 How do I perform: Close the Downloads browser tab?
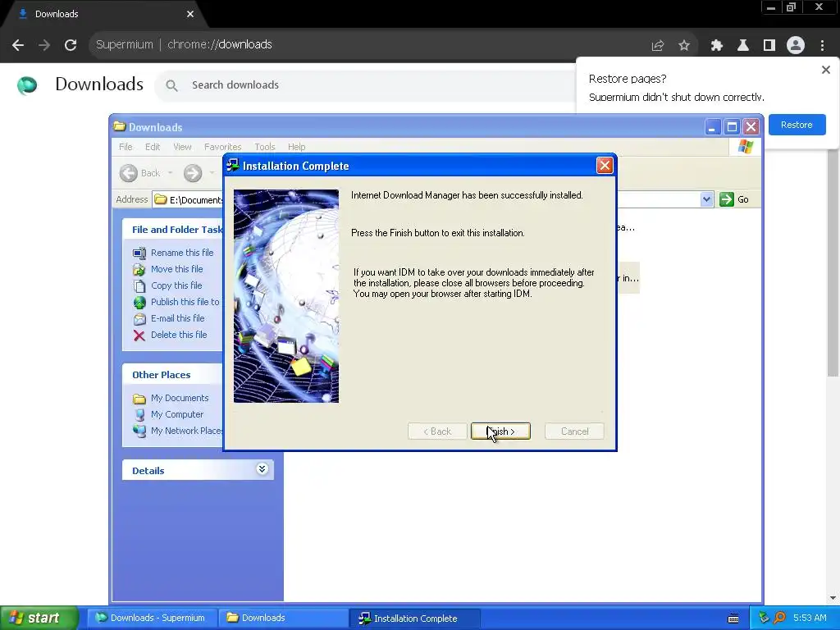pos(190,14)
